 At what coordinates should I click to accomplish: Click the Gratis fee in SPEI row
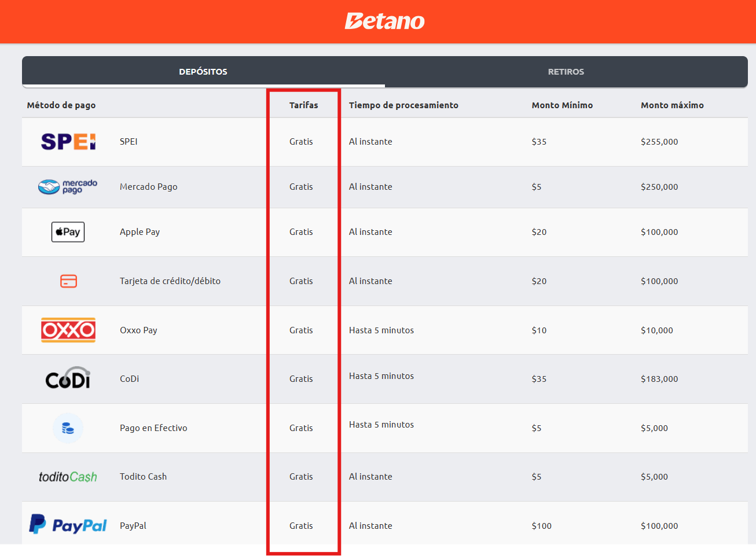(301, 142)
